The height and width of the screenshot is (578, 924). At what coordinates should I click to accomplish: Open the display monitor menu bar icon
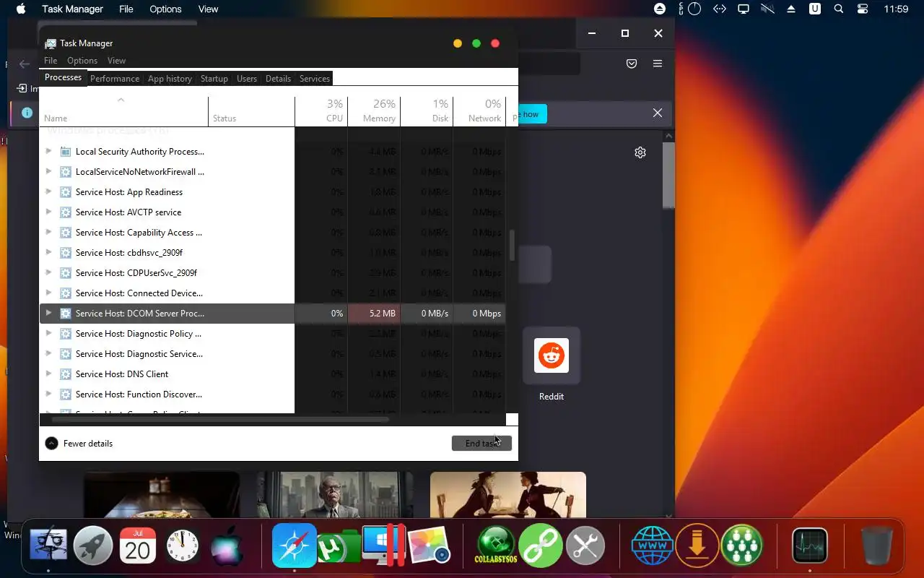point(743,9)
